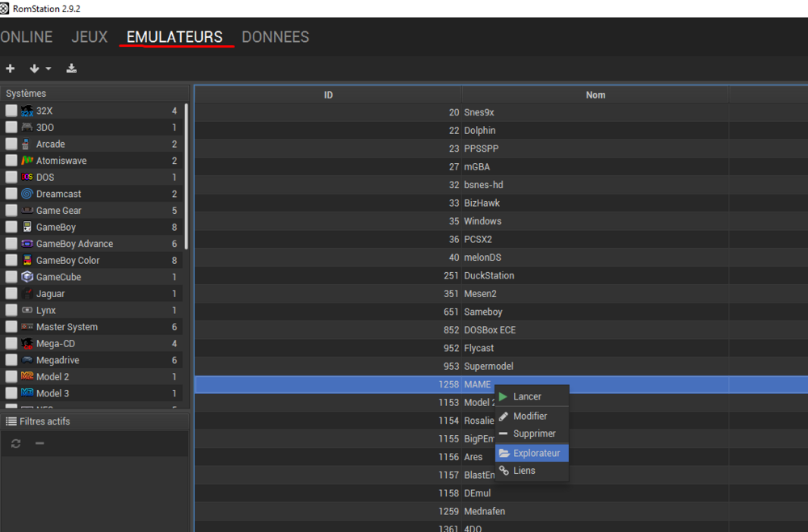Open the down-arrow dropdown in toolbar

40,69
